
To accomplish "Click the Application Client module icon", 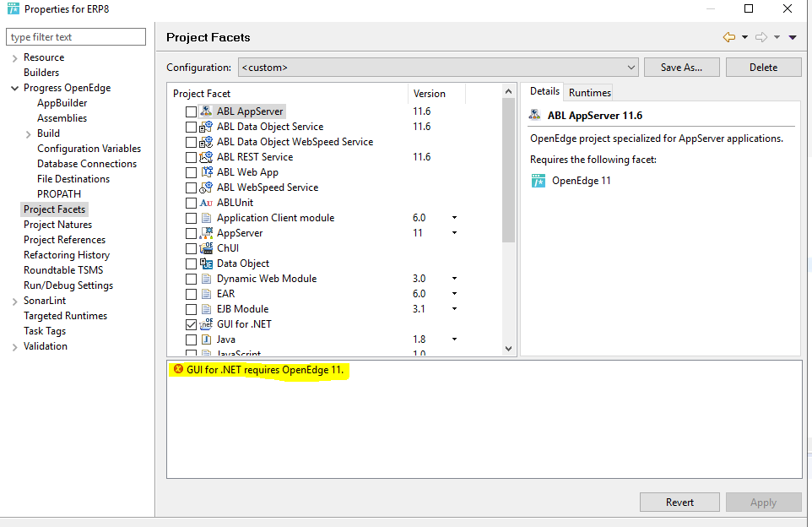I will 207,218.
